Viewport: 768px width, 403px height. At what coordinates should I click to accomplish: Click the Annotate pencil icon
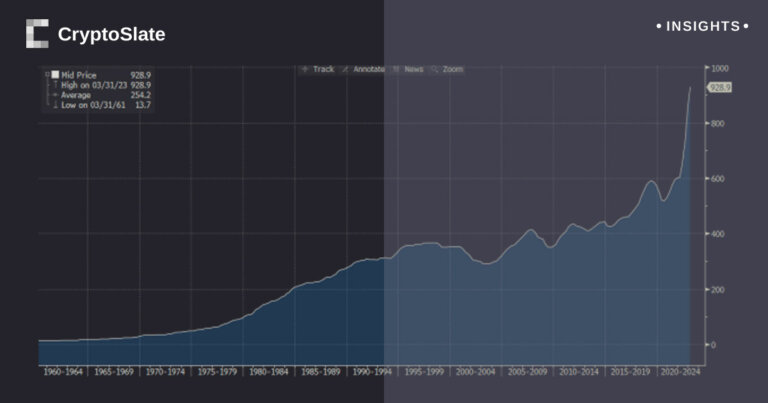(x=345, y=69)
